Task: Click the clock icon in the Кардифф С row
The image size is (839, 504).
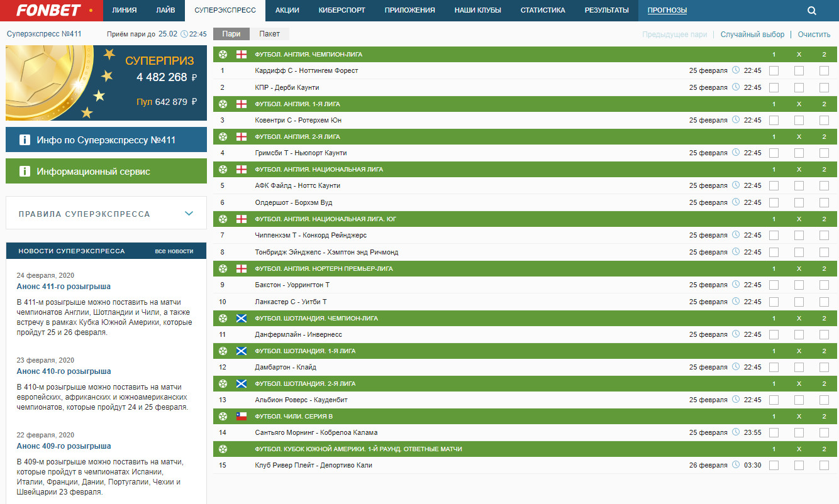Action: click(736, 70)
